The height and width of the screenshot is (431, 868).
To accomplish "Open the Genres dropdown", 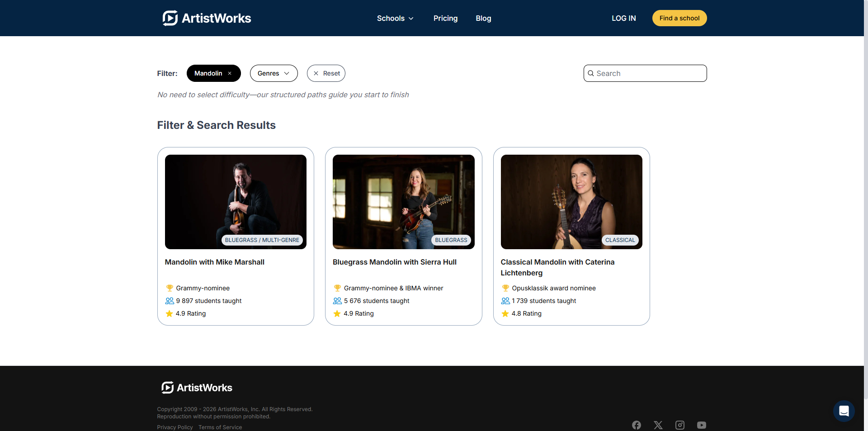I will point(274,73).
